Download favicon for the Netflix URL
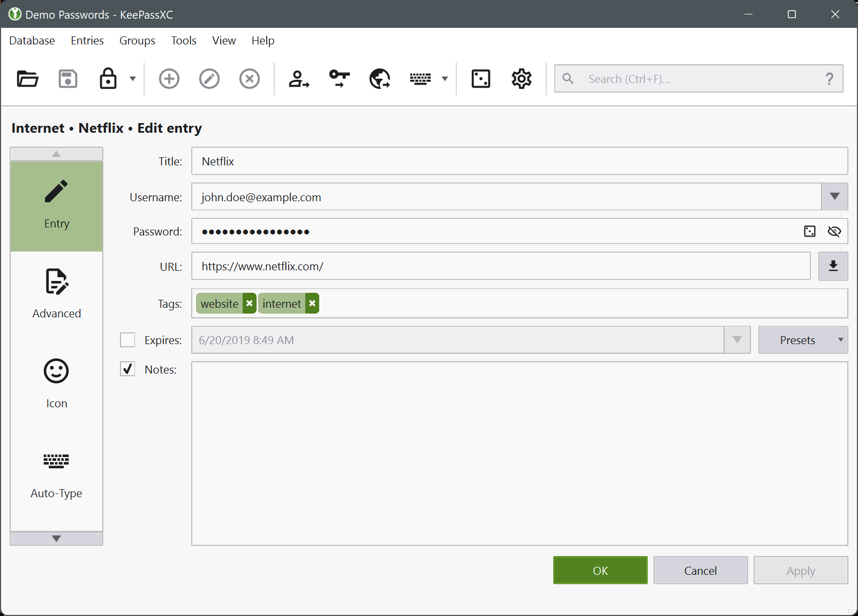The height and width of the screenshot is (616, 858). [x=833, y=267]
